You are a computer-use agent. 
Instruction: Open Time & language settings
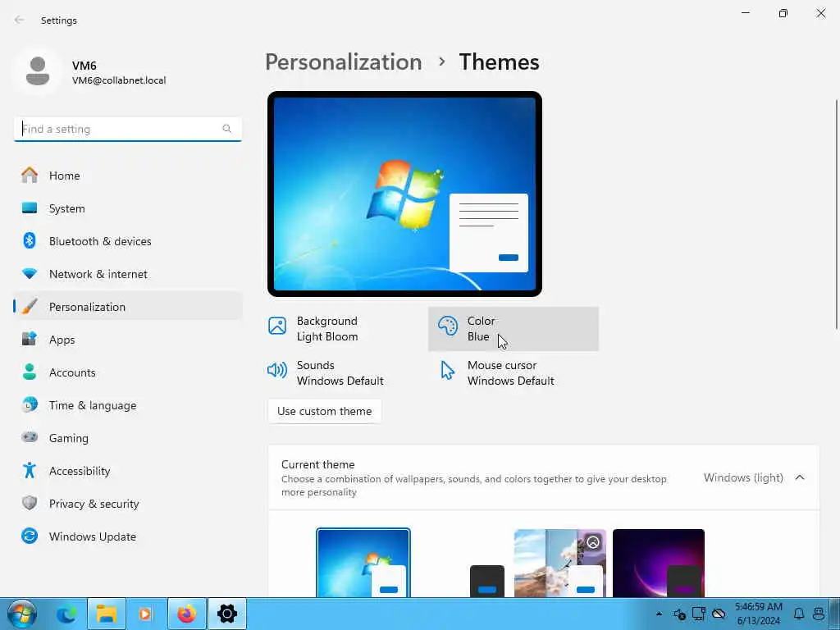[127, 405]
